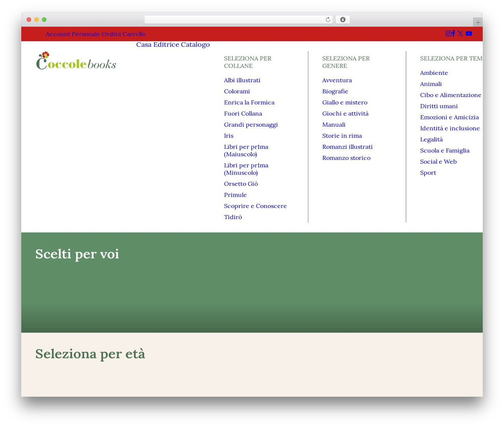Open Diritti umani theme

439,106
